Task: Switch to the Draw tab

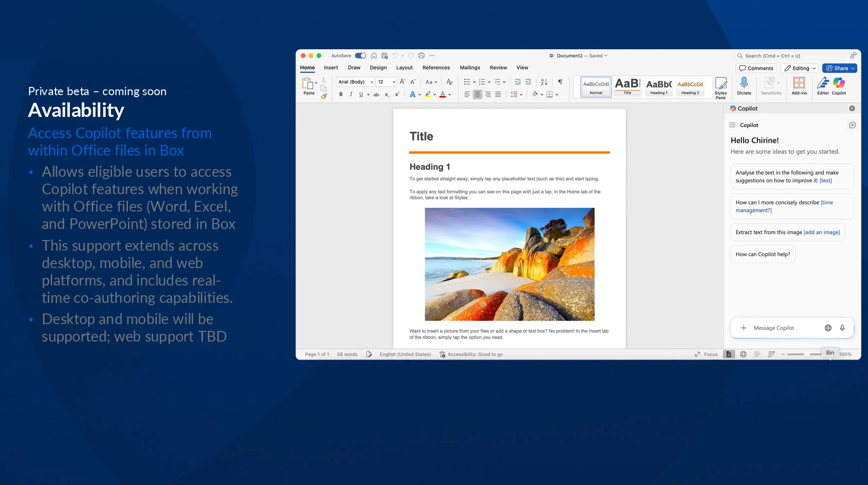Action: [354, 68]
